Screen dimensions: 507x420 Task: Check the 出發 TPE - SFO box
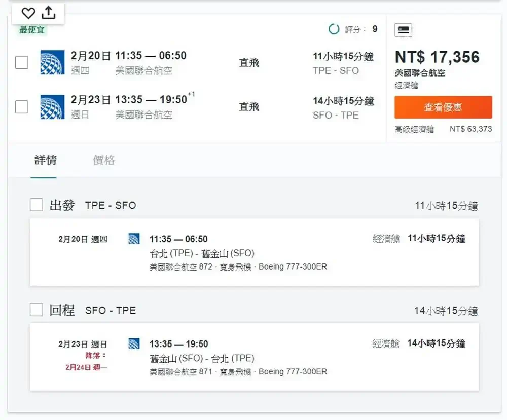click(x=36, y=205)
